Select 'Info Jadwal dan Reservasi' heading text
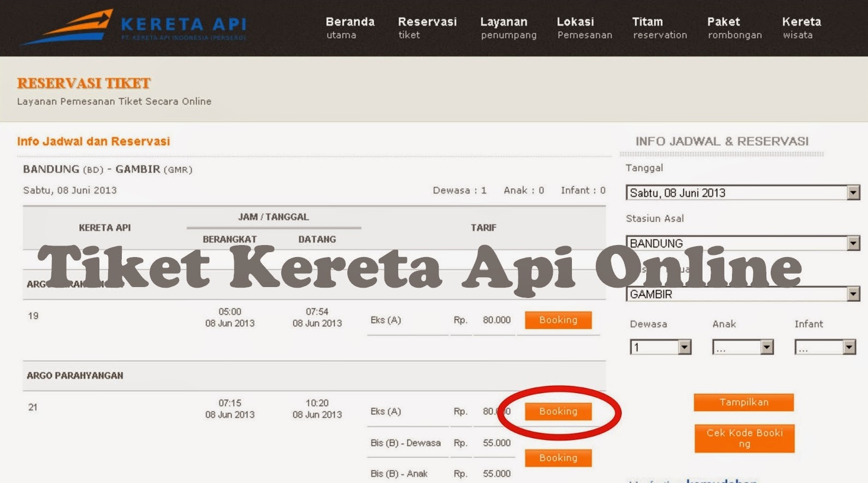This screenshot has width=868, height=483. point(93,141)
